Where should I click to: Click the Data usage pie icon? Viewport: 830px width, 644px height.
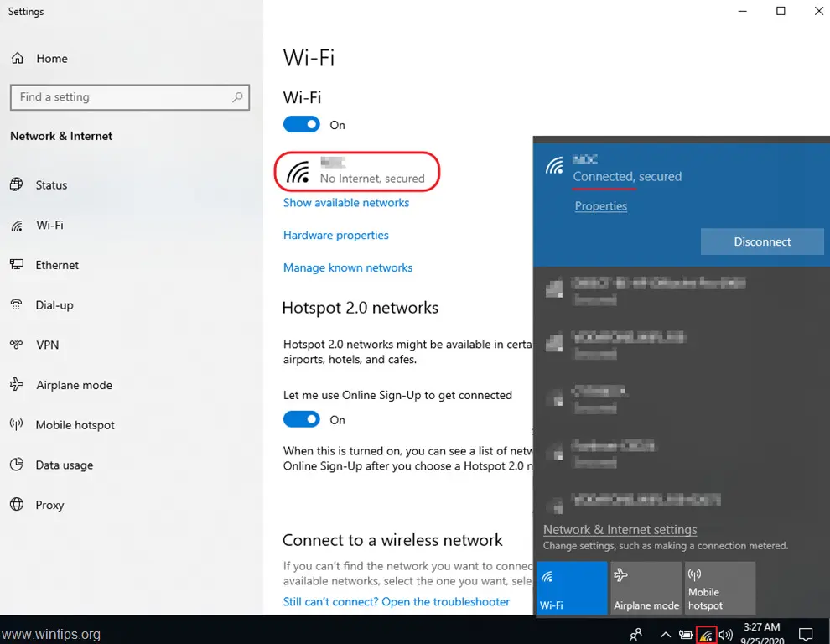pyautogui.click(x=17, y=464)
